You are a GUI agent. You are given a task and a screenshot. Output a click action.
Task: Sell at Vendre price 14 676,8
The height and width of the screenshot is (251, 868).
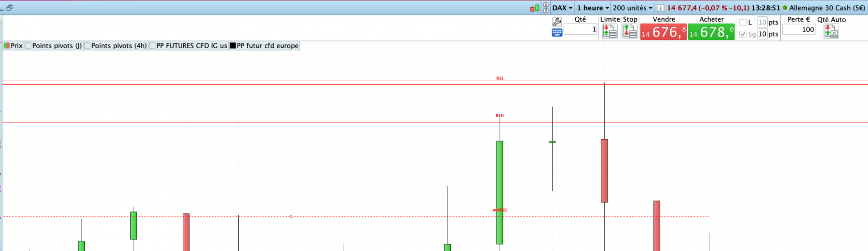(x=664, y=32)
